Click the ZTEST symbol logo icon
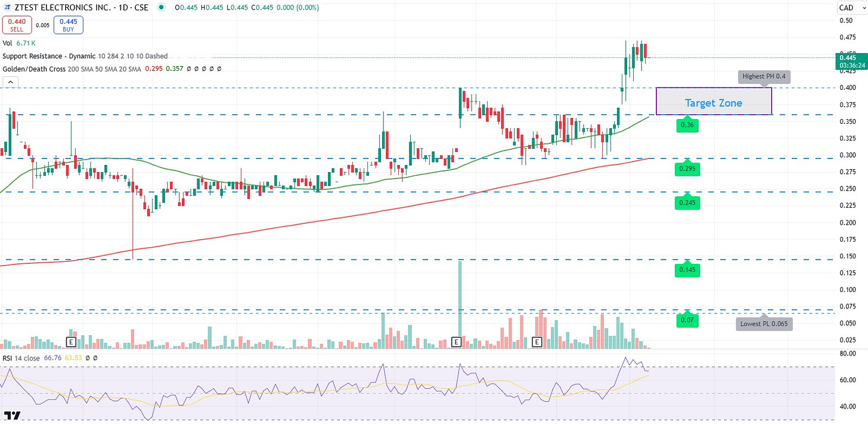868x424 pixels. point(8,8)
